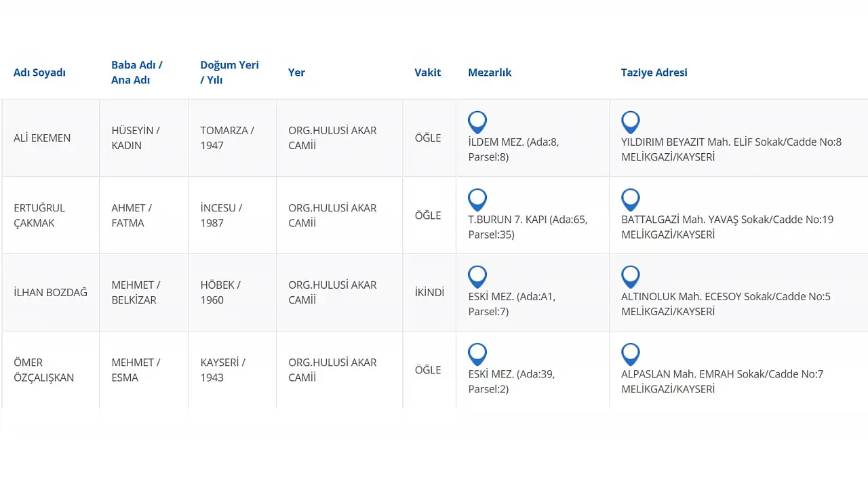Viewport: 868px width, 490px height.
Task: Click the Yer column header
Action: click(x=296, y=73)
